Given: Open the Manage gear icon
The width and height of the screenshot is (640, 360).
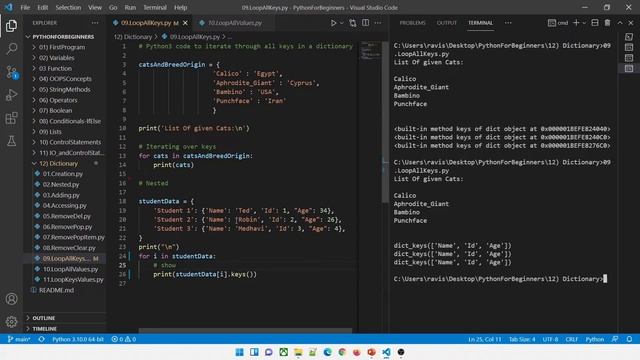Looking at the screenshot, I should pyautogui.click(x=11, y=322).
